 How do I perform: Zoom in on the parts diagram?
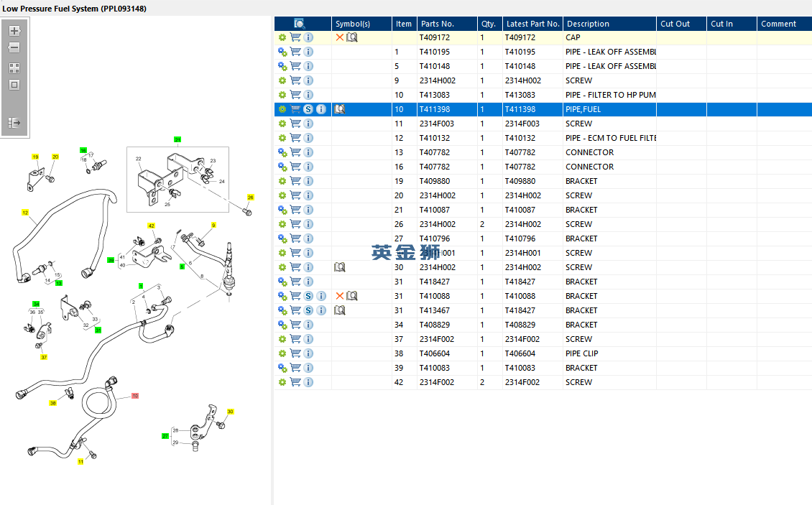click(14, 31)
